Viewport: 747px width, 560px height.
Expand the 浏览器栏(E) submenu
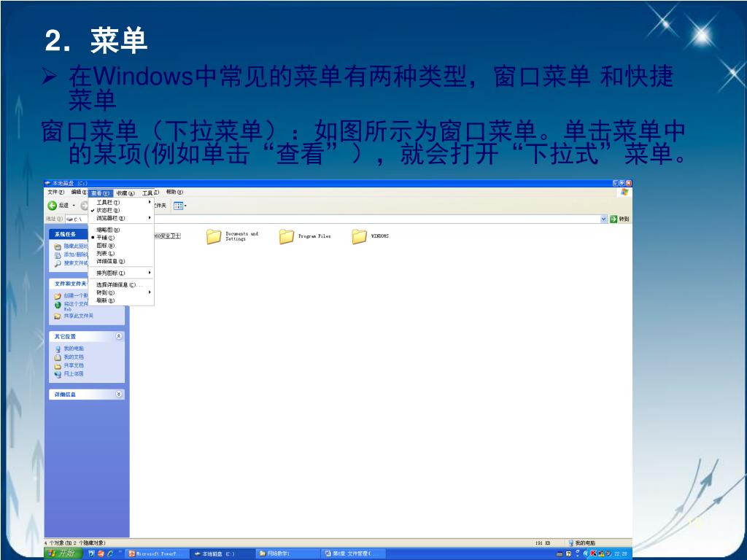pyautogui.click(x=122, y=218)
